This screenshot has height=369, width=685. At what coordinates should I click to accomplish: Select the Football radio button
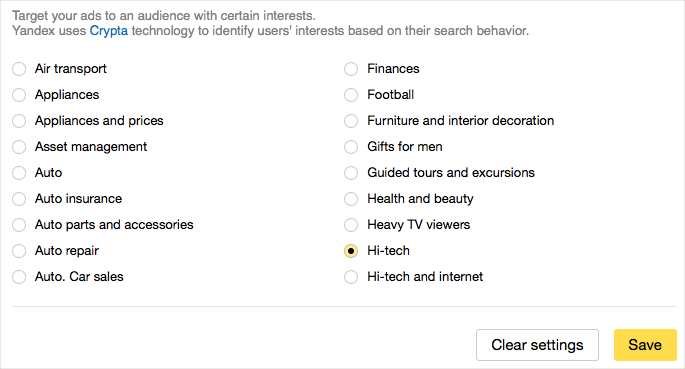[x=351, y=95]
